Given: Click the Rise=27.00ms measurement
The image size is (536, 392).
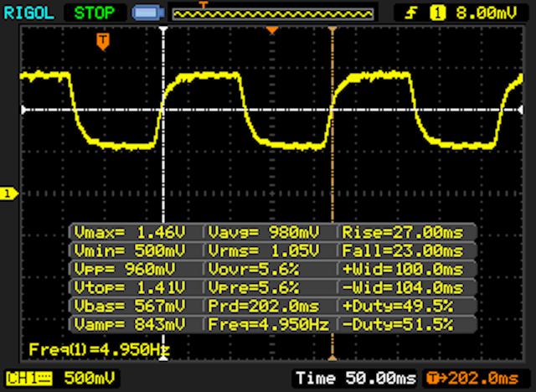Looking at the screenshot, I should click(x=403, y=232).
